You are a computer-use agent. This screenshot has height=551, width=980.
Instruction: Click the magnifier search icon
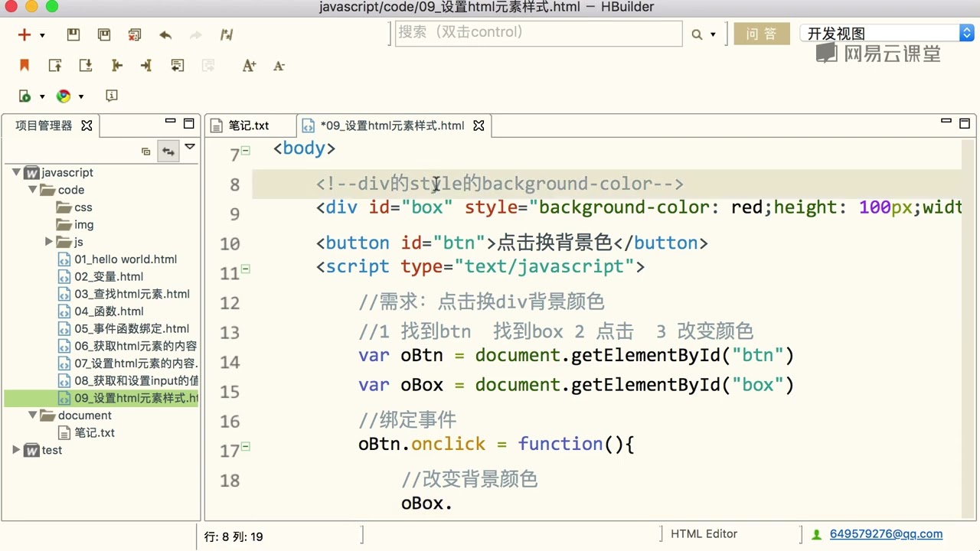point(697,34)
